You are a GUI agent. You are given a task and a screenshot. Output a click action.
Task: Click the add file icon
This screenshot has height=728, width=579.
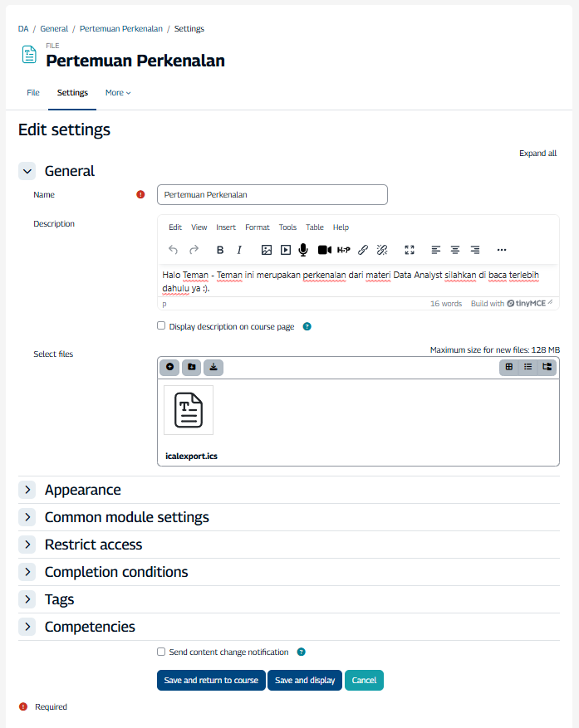170,366
